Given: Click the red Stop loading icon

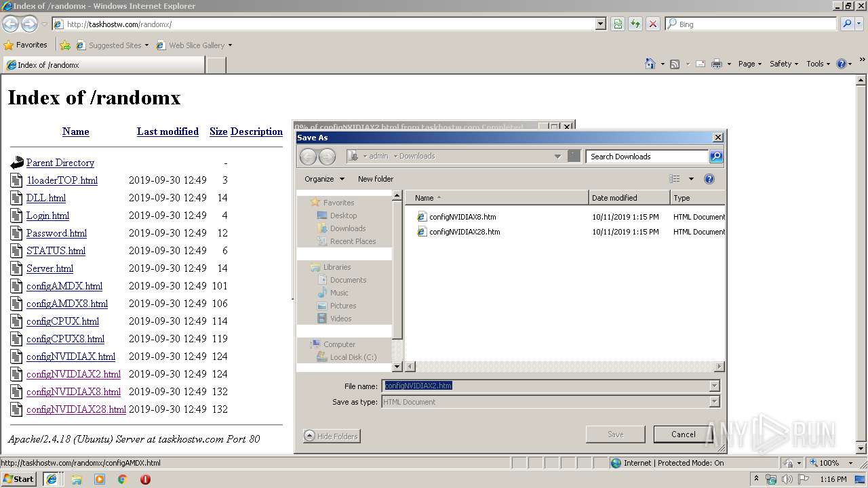Looking at the screenshot, I should pos(653,24).
